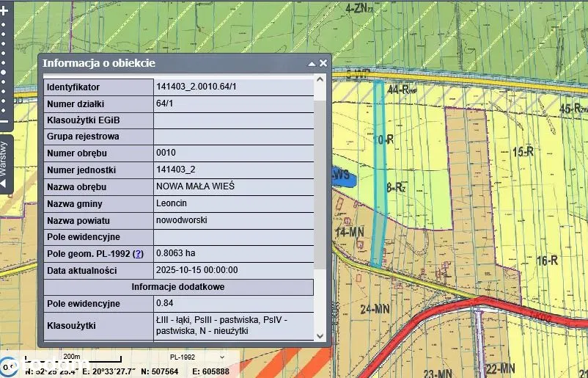Viewport: 588px width, 378px height.
Task: Click the 200m scale bar
Action: [71, 358]
